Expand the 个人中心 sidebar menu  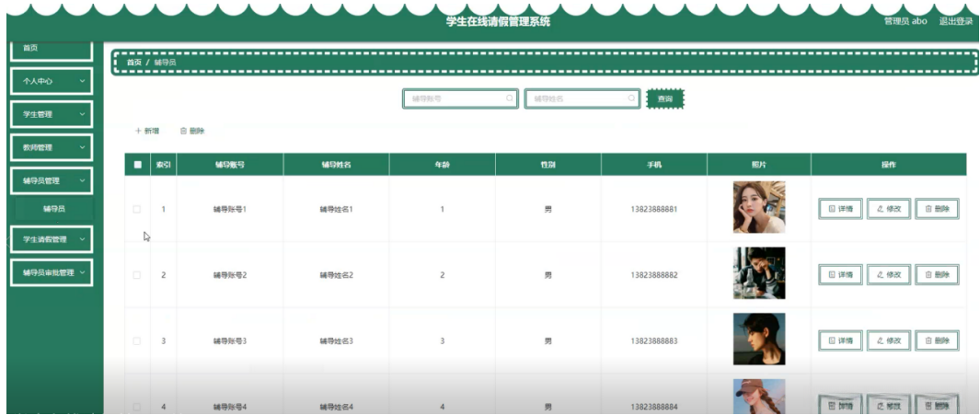pos(52,81)
